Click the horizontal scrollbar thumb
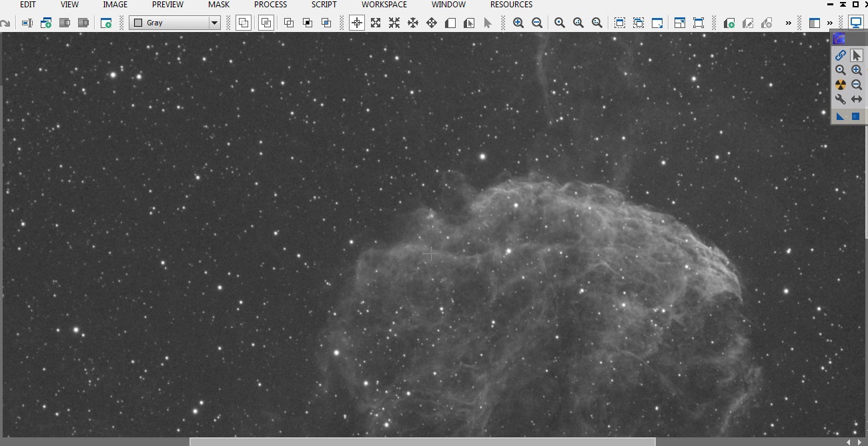 click(422, 442)
